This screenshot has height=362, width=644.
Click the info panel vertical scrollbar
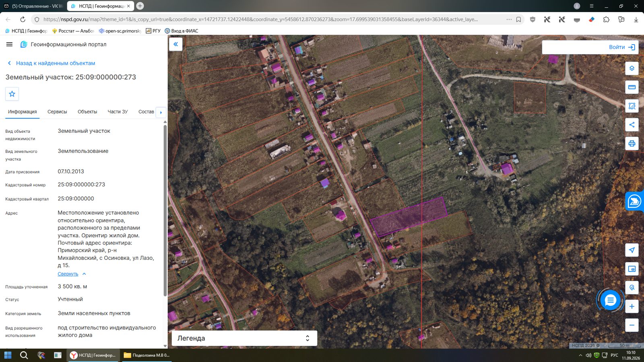point(165,210)
